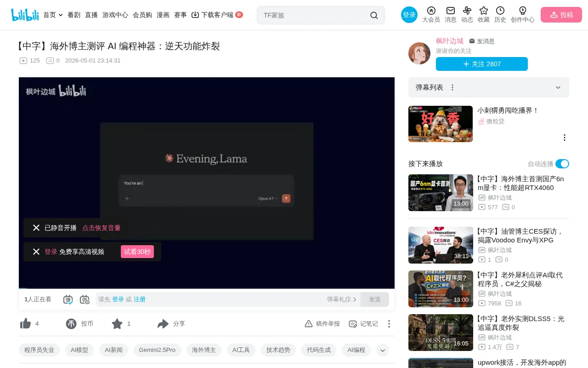Screen dimensions: 588x368
Task: Click 分享 share arrow icon
Action: [163, 324]
